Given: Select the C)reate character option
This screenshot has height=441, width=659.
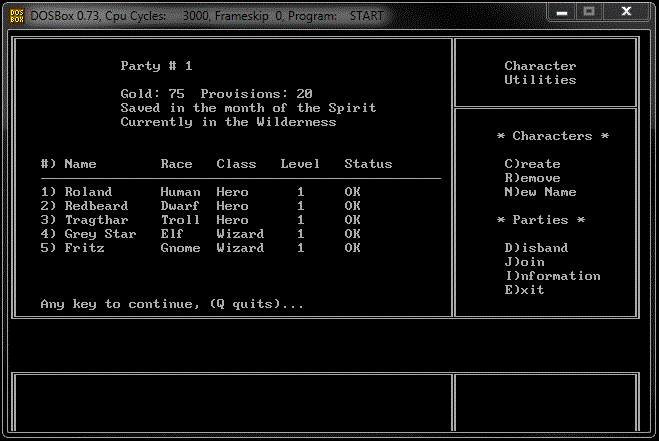Looking at the screenshot, I should [x=532, y=164].
